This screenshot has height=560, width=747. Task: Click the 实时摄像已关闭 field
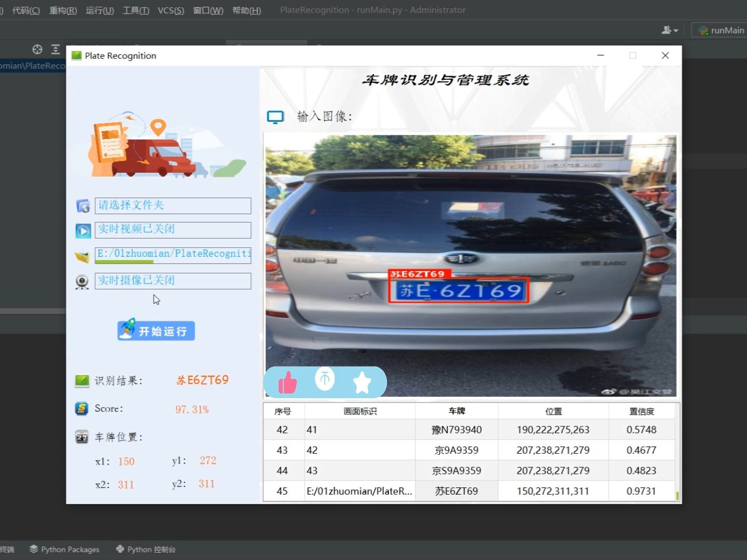coord(173,281)
